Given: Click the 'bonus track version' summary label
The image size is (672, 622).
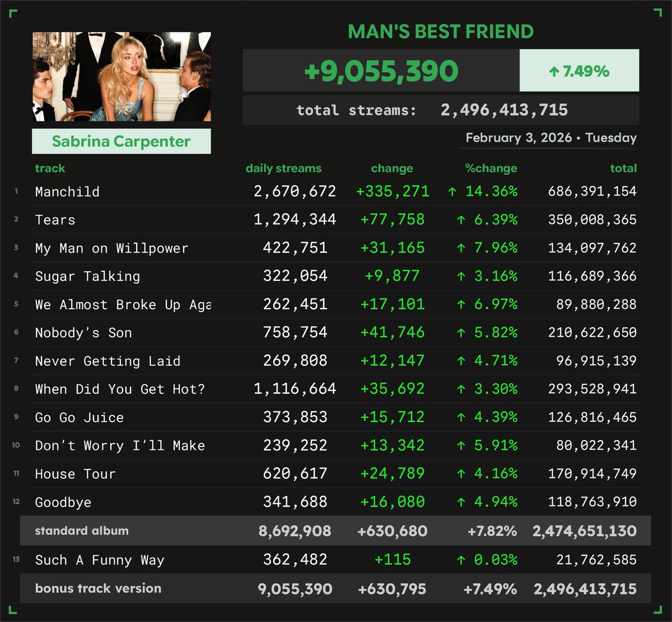Looking at the screenshot, I should coord(98,588).
